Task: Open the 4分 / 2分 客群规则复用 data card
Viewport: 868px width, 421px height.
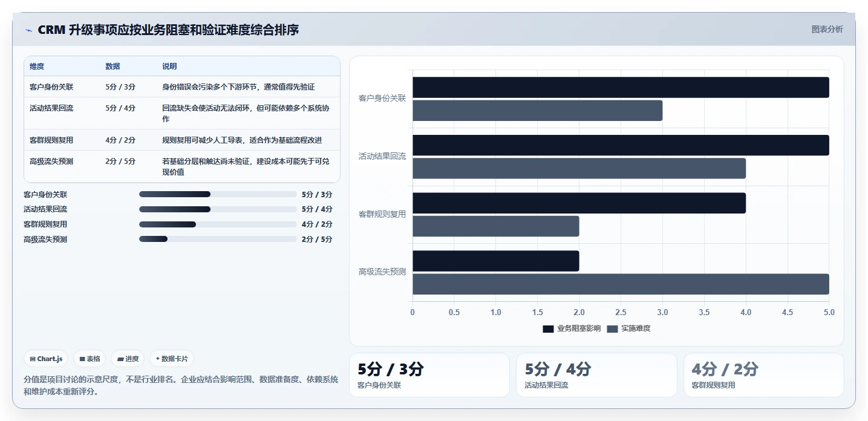Action: point(763,375)
